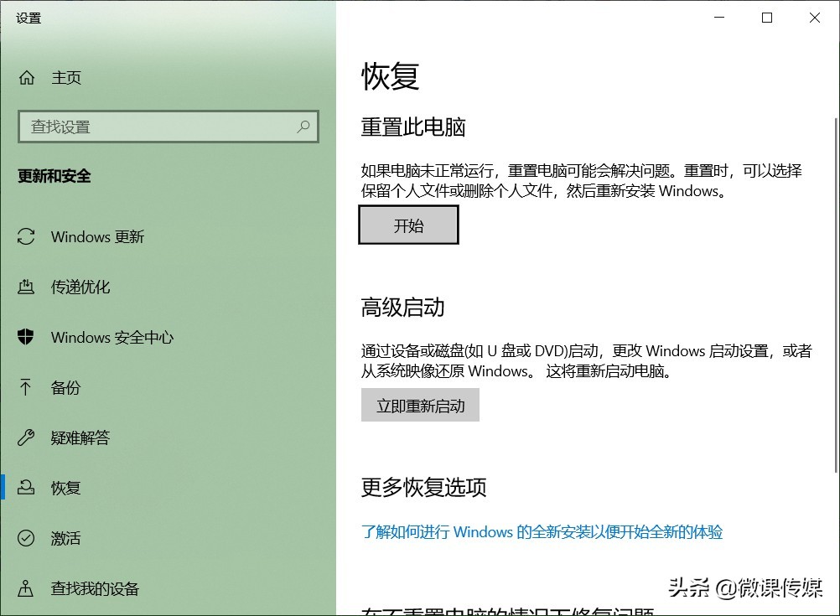
Task: Click the Windows 安全中心 shield icon
Action: [x=26, y=337]
